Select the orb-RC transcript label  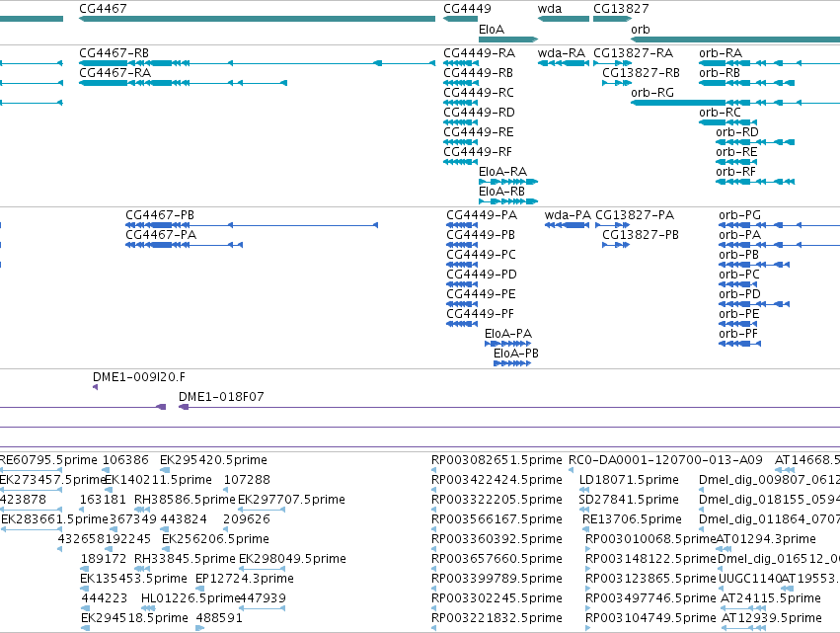pos(720,113)
